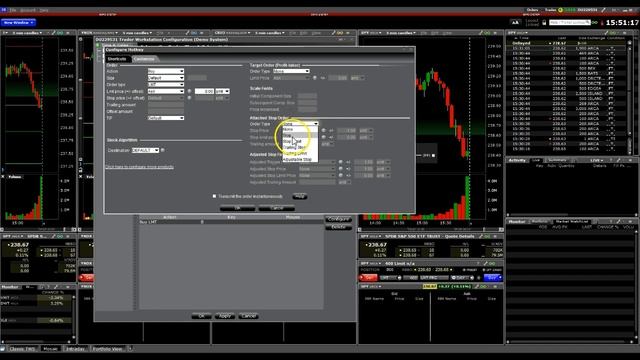
Task: Click the Trades item in top bar
Action: (550, 10)
